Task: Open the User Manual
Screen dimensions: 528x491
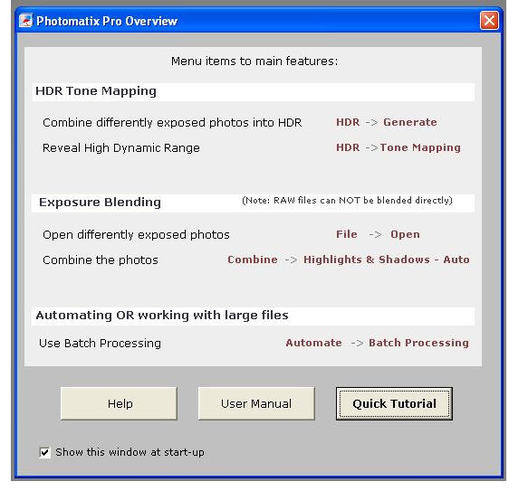Action: pos(256,403)
